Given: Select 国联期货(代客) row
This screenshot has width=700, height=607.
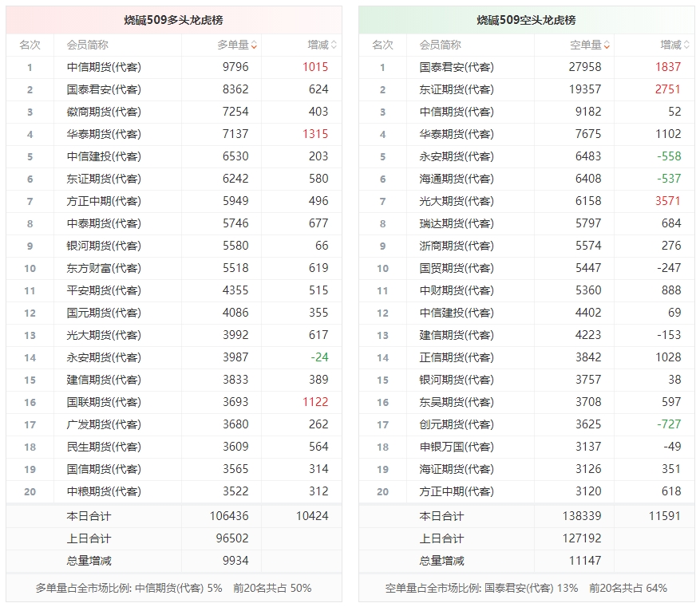Looking at the screenshot, I should click(174, 402).
